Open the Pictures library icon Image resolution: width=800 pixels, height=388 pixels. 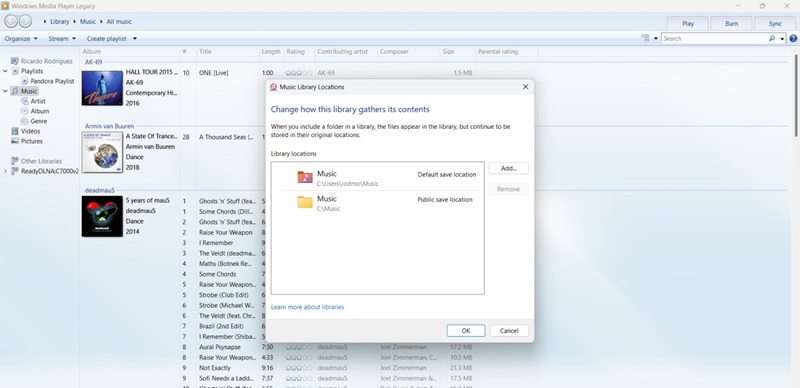coord(15,141)
